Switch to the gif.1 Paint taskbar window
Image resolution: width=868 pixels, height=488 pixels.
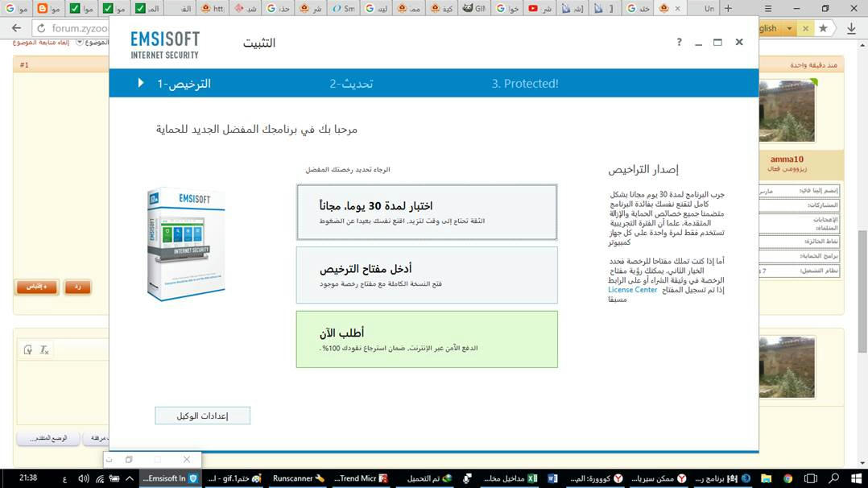tap(234, 478)
